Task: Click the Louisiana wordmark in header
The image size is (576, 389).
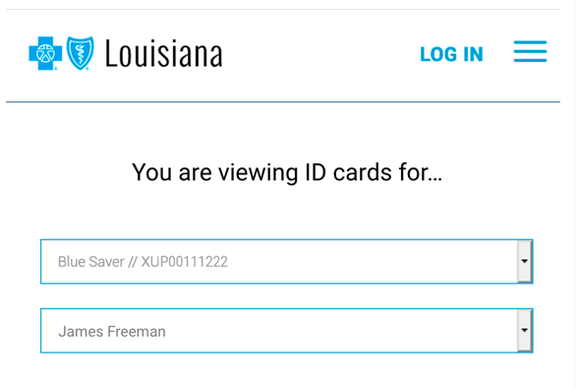Action: pyautogui.click(x=164, y=54)
